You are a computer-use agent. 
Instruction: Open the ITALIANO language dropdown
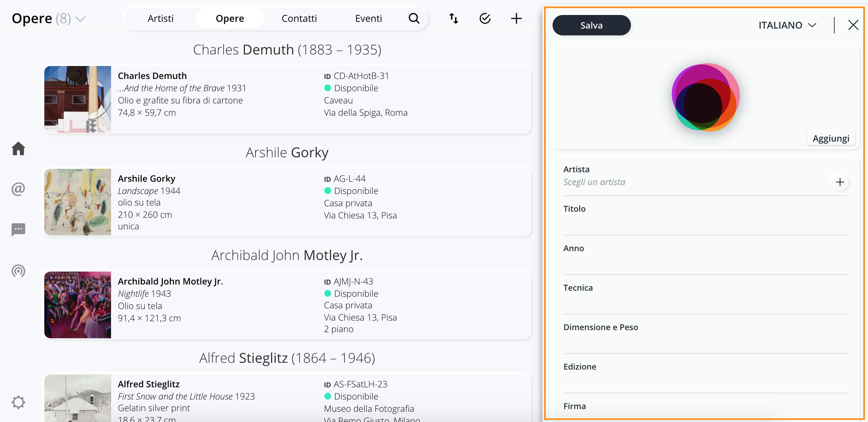tap(787, 25)
